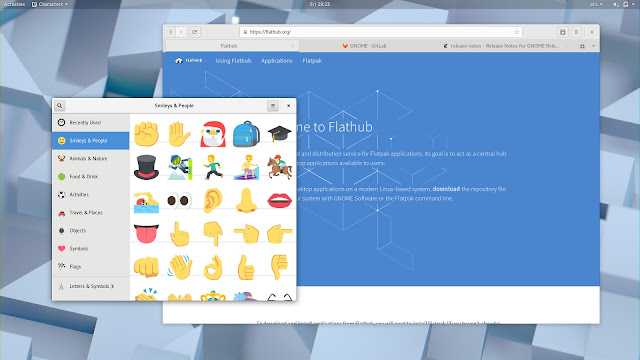This screenshot has height=360, width=640.
Task: Select the index pointing up emoji
Action: 180,234
